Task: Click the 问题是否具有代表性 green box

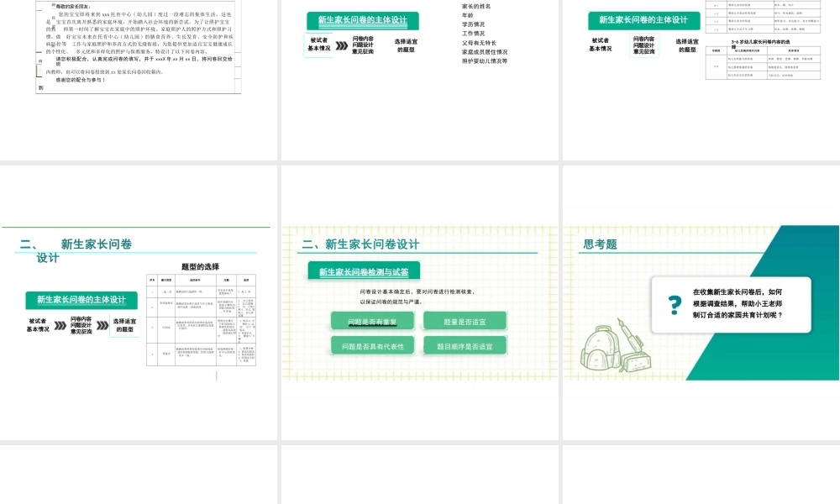Action: click(372, 346)
